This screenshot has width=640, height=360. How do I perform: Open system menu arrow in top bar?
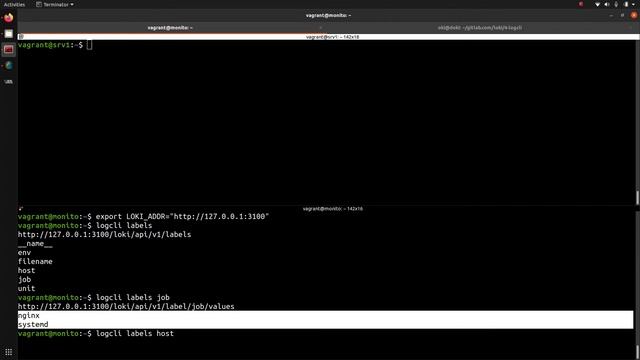coord(634,4)
